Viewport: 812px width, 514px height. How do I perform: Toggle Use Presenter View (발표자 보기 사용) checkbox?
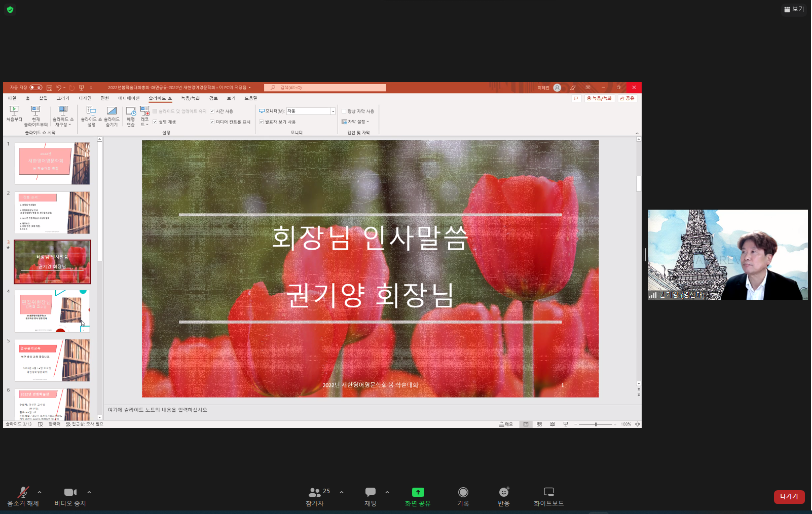click(262, 122)
